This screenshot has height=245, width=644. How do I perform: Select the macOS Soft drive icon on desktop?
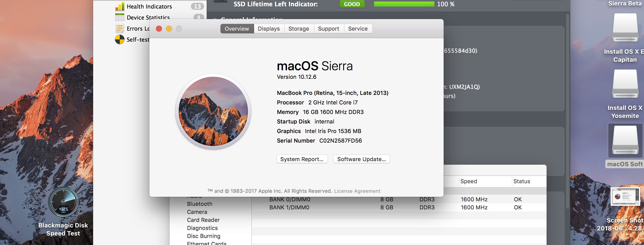pyautogui.click(x=625, y=141)
